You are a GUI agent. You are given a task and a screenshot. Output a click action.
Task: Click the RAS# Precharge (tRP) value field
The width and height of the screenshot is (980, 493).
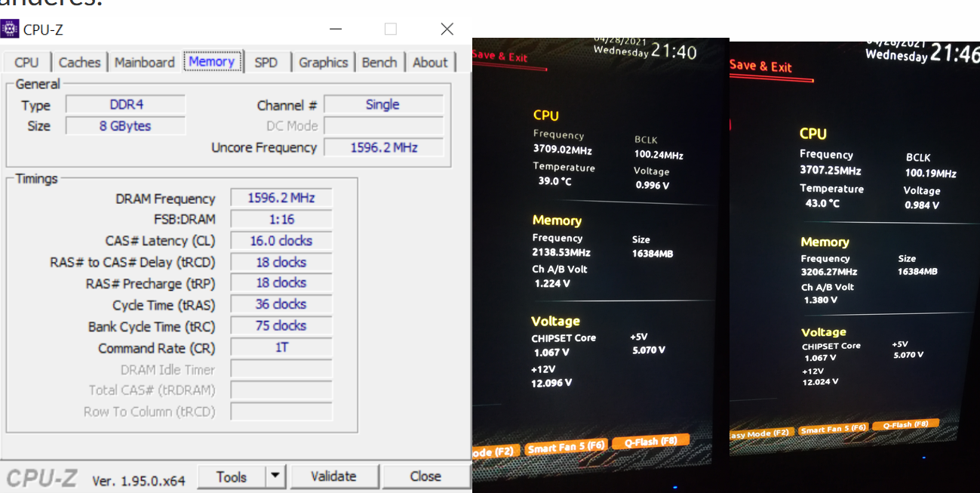(281, 282)
